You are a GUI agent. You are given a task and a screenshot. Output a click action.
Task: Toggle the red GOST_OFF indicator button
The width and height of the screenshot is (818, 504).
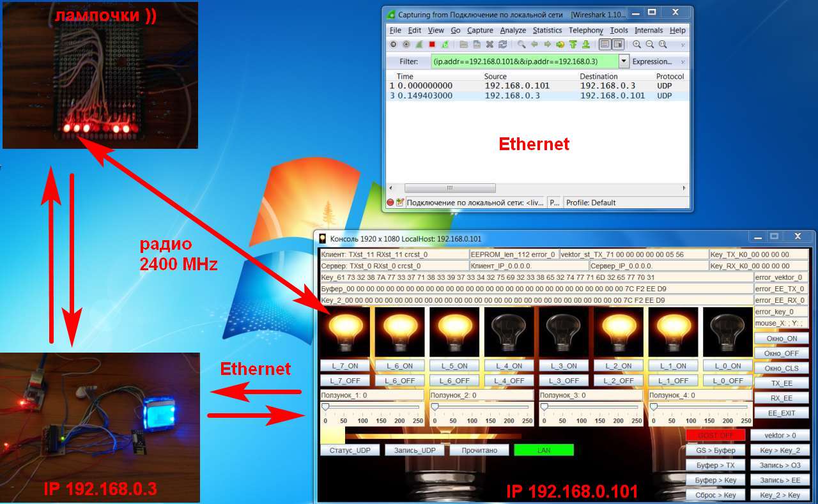pyautogui.click(x=715, y=435)
